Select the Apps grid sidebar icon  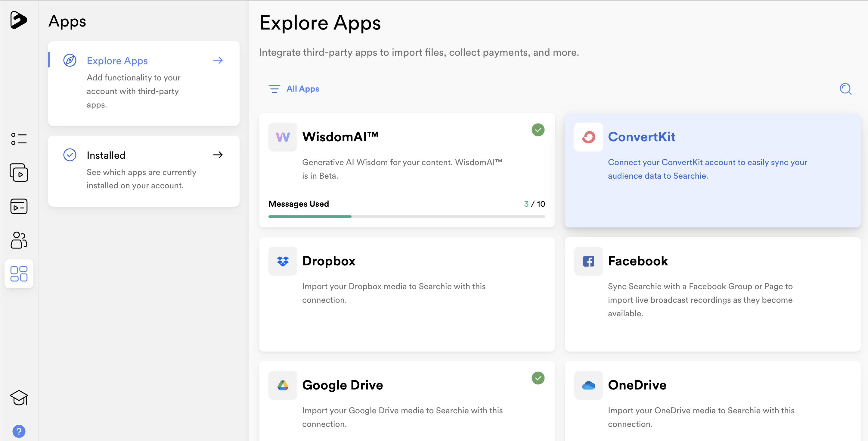click(x=19, y=274)
